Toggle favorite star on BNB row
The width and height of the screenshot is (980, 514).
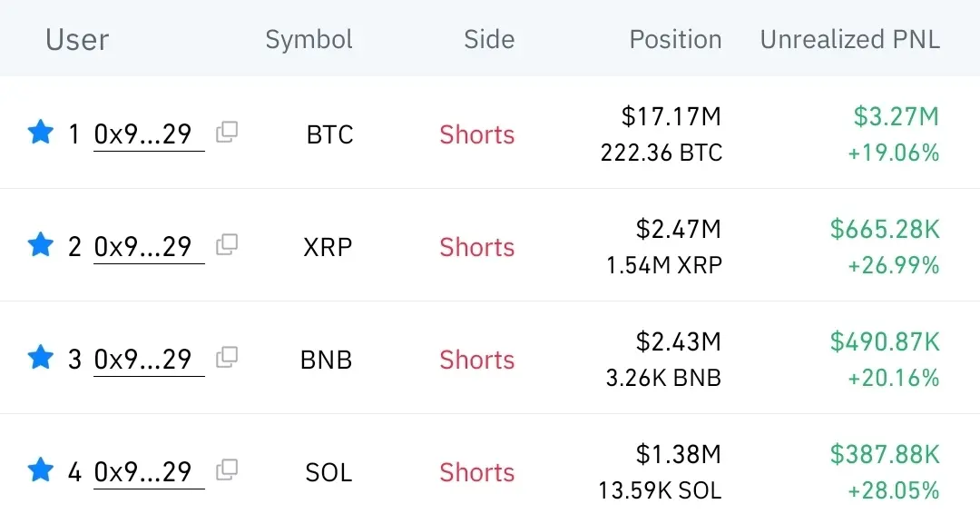click(x=41, y=358)
